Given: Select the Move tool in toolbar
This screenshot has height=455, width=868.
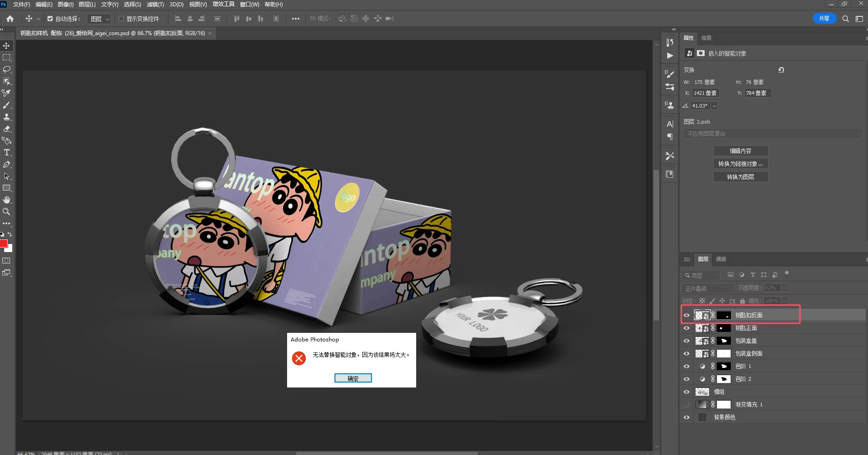Looking at the screenshot, I should [6, 46].
